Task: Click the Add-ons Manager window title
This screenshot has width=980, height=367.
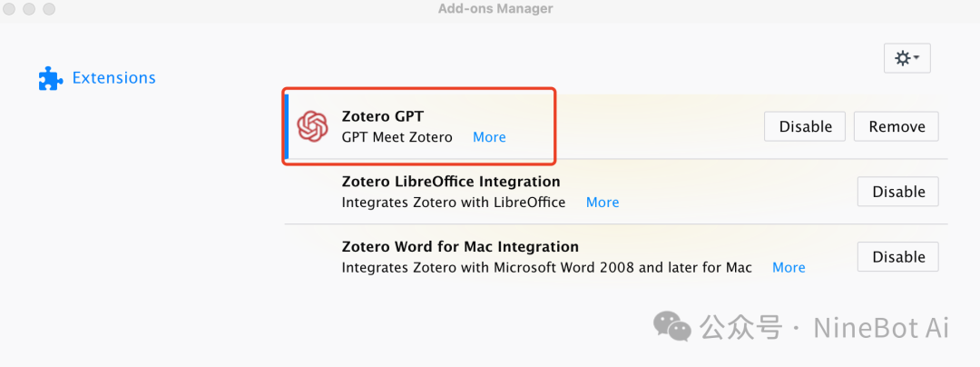Action: [x=495, y=9]
